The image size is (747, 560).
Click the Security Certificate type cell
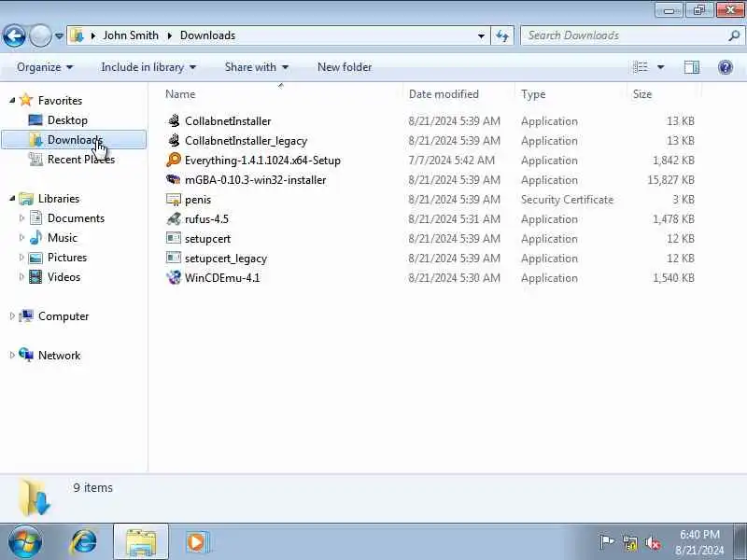(567, 200)
